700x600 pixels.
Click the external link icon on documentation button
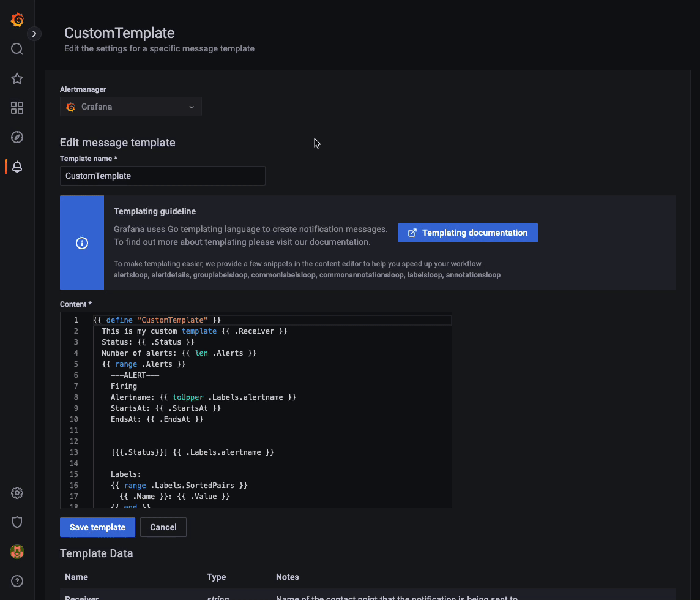pos(412,233)
